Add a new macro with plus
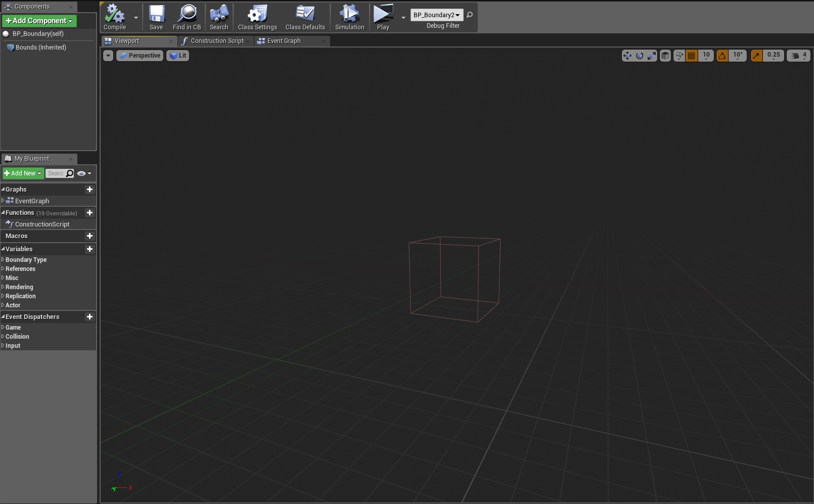This screenshot has height=504, width=814. coord(90,236)
